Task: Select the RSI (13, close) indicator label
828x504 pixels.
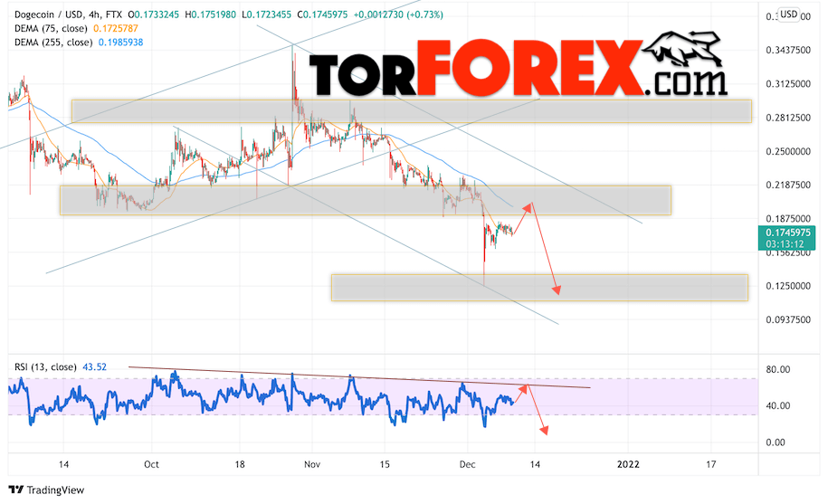Action: pos(45,366)
